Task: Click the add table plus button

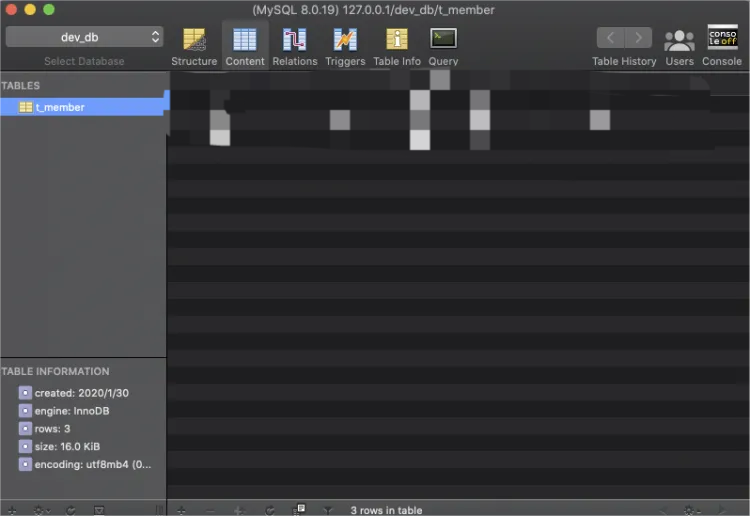Action: click(13, 510)
